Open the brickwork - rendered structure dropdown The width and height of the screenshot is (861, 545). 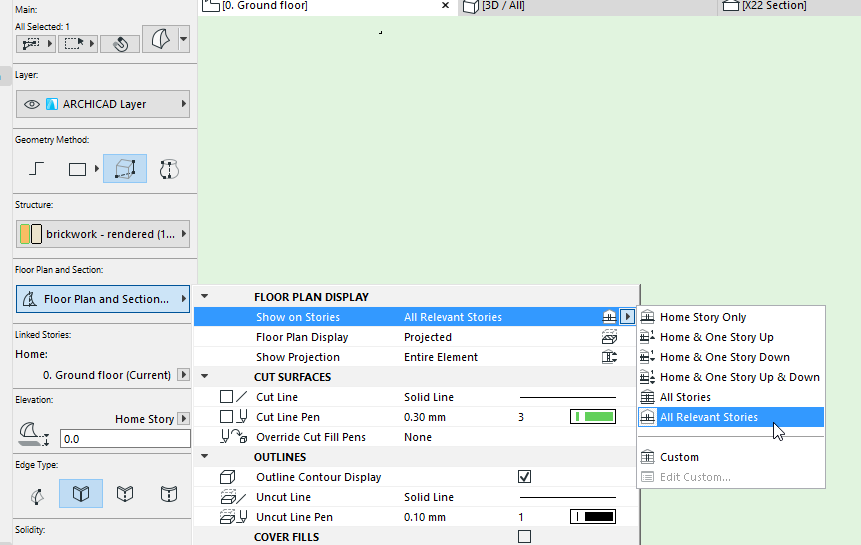pyautogui.click(x=103, y=234)
